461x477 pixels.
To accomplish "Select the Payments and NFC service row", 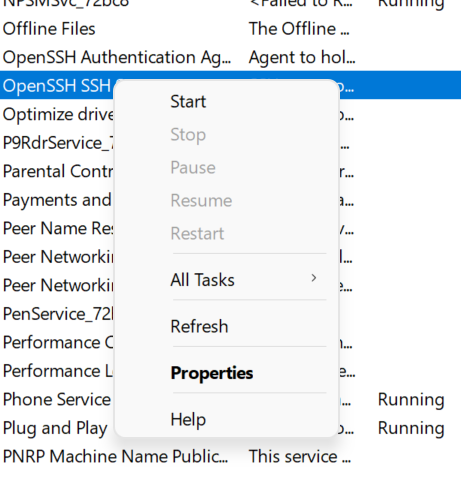I will click(x=57, y=200).
